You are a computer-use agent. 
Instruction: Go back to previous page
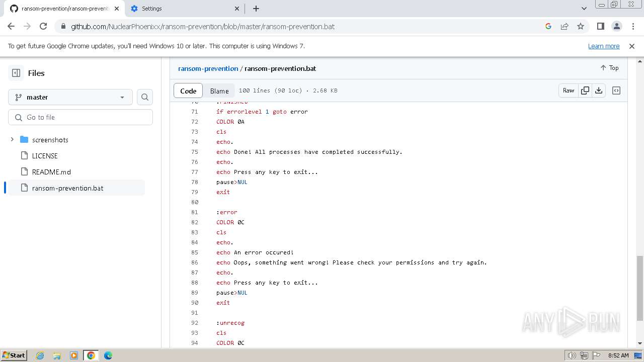pos(11,26)
